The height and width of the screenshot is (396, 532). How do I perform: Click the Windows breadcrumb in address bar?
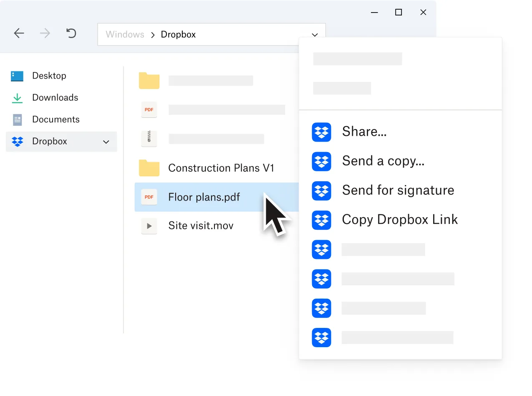click(x=125, y=34)
